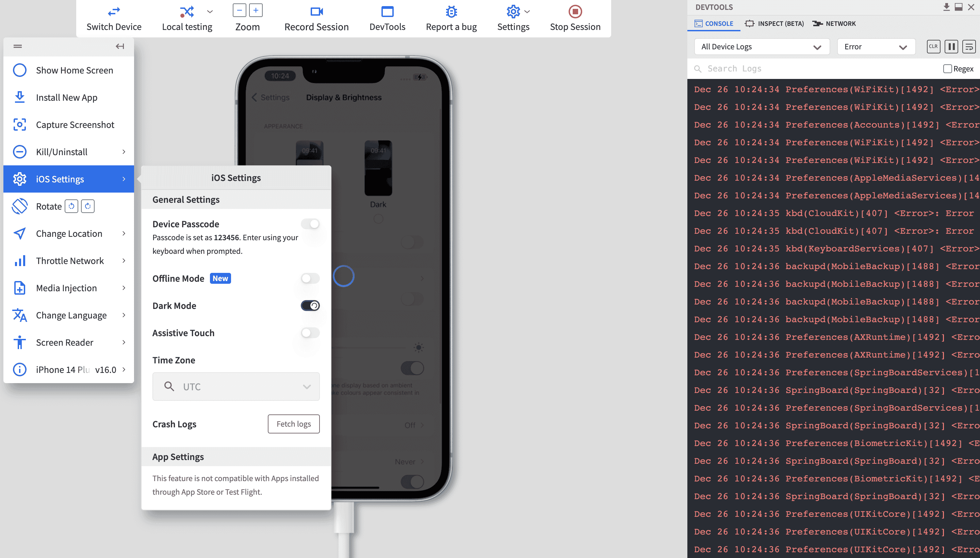Open Local Testing tool
The height and width of the screenshot is (558, 980).
click(186, 18)
